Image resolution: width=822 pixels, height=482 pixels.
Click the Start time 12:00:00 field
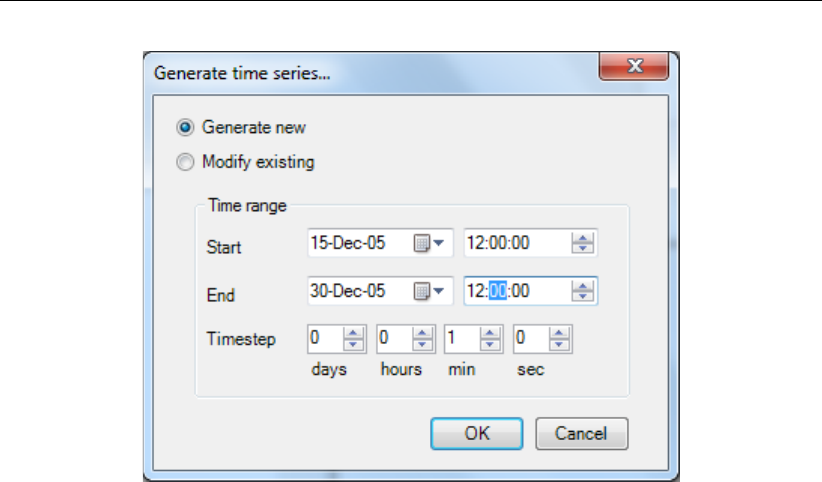(515, 243)
